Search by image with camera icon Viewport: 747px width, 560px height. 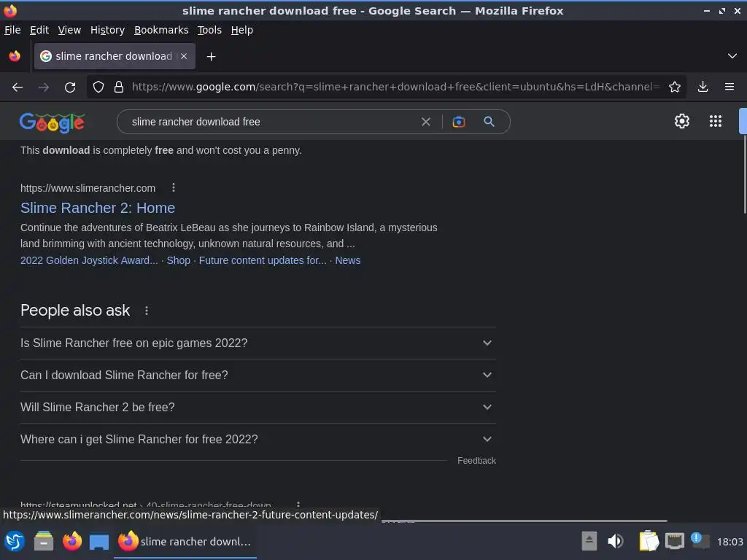[458, 122]
